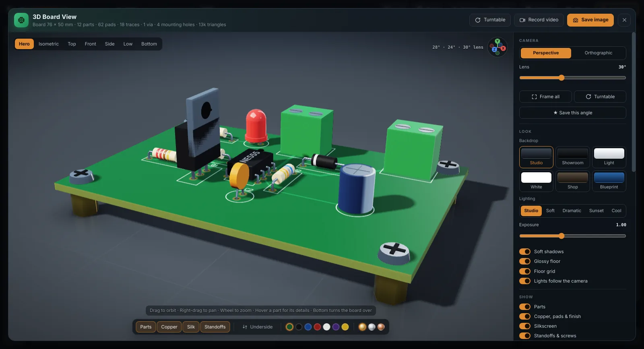Switch to the Isometric view tab
644x349 pixels.
[x=49, y=44]
